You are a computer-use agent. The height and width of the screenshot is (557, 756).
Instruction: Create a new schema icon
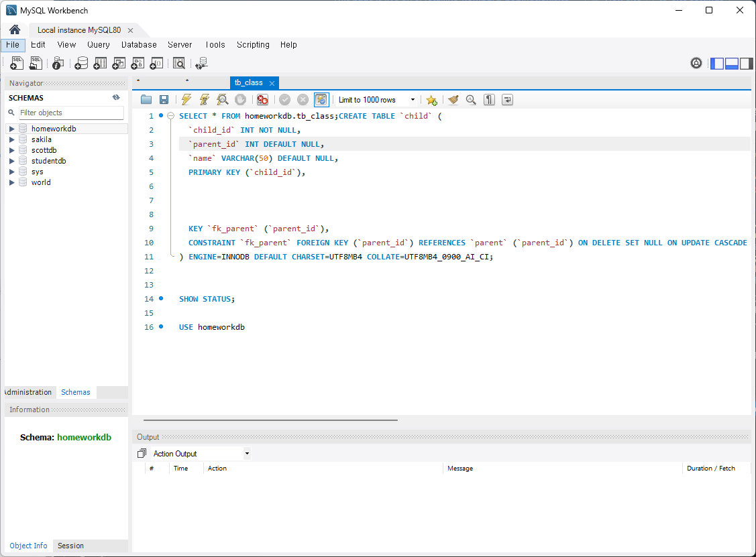click(81, 63)
